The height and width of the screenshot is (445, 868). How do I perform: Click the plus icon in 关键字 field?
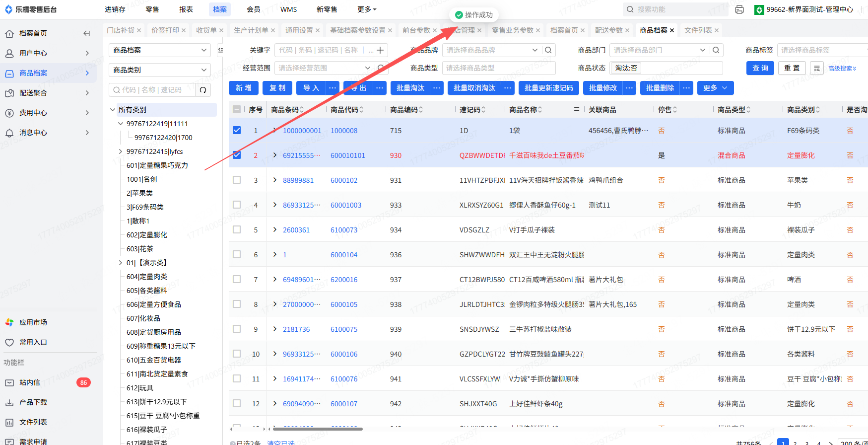[380, 50]
